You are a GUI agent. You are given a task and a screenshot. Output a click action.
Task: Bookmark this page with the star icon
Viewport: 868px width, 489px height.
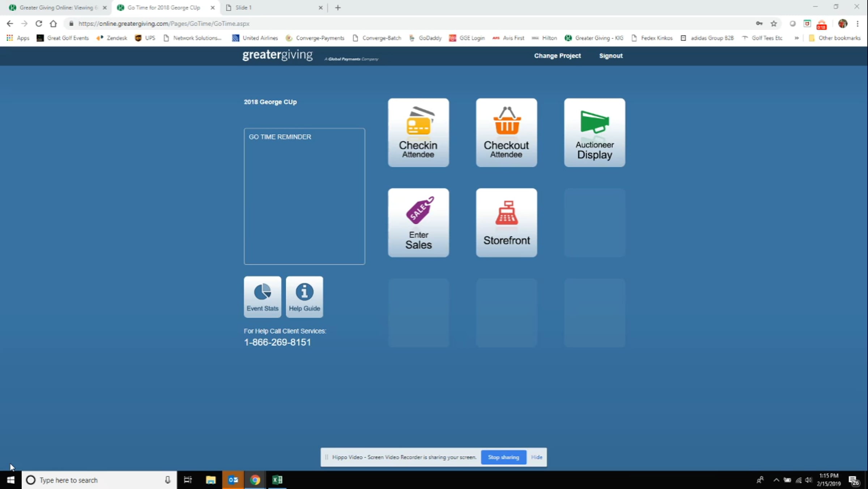pos(774,24)
